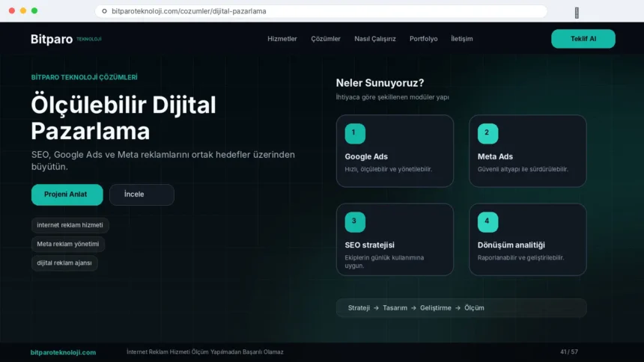Select the dijital reklam ajansı tag

64,263
